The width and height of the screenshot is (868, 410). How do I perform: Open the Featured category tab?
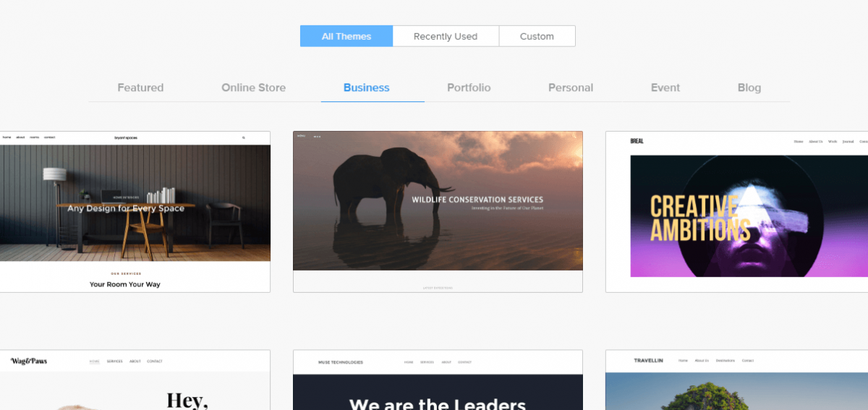click(140, 87)
